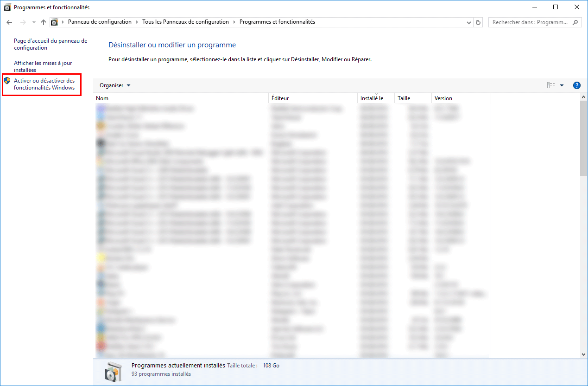
Task: Click the forward navigation arrow
Action: 23,22
